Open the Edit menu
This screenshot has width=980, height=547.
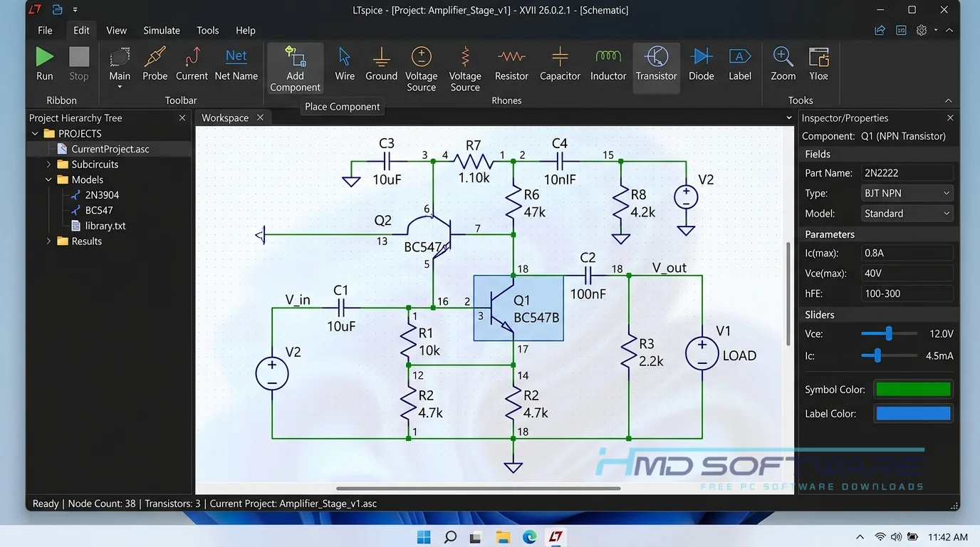coord(81,30)
